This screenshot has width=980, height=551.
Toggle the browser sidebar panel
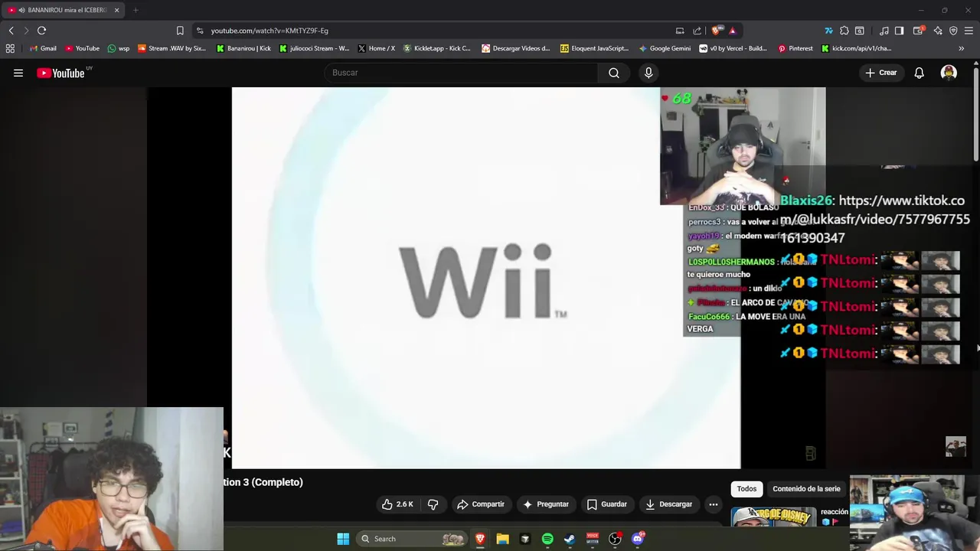[x=899, y=31]
